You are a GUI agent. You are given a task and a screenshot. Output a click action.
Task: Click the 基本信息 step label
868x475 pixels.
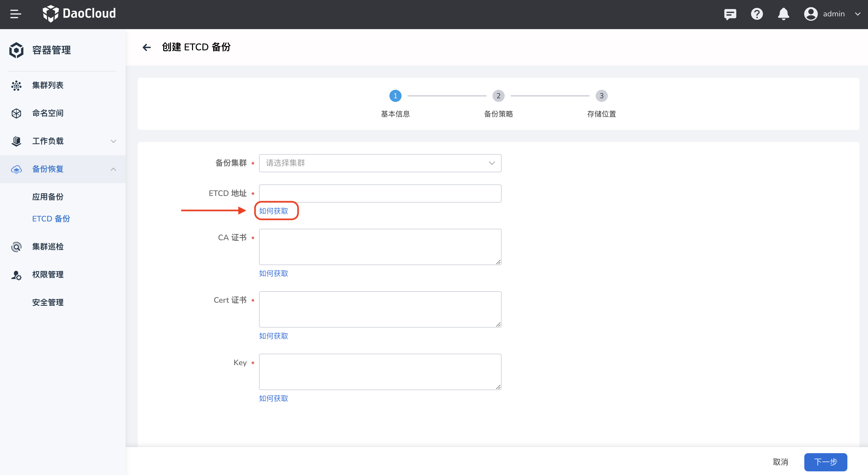395,114
